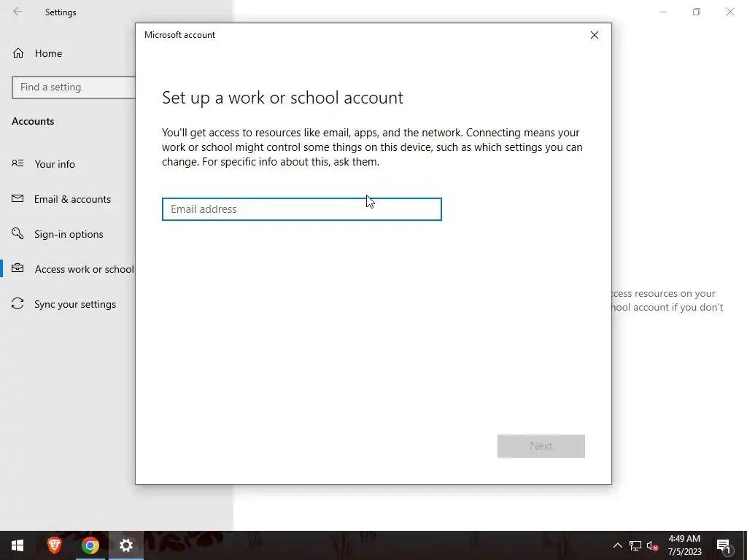Viewport: 747px width, 560px height.
Task: Click the Set up a work or school account heading
Action: tap(282, 98)
